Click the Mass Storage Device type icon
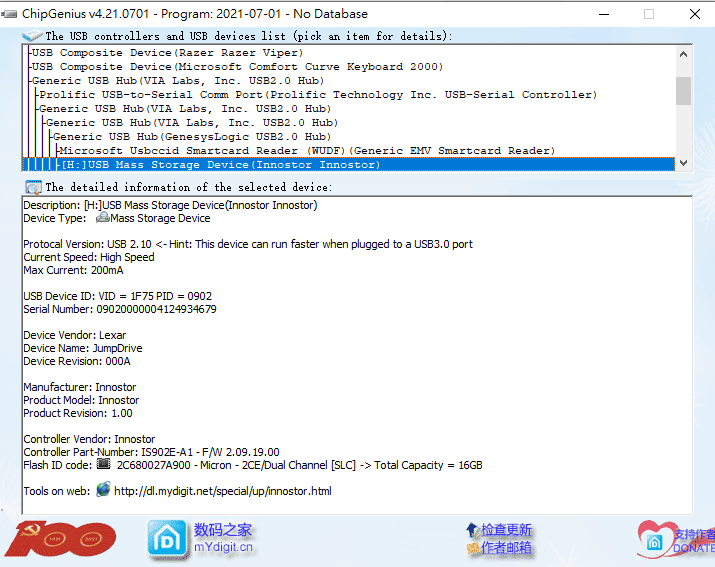715x567 pixels. 103,218
